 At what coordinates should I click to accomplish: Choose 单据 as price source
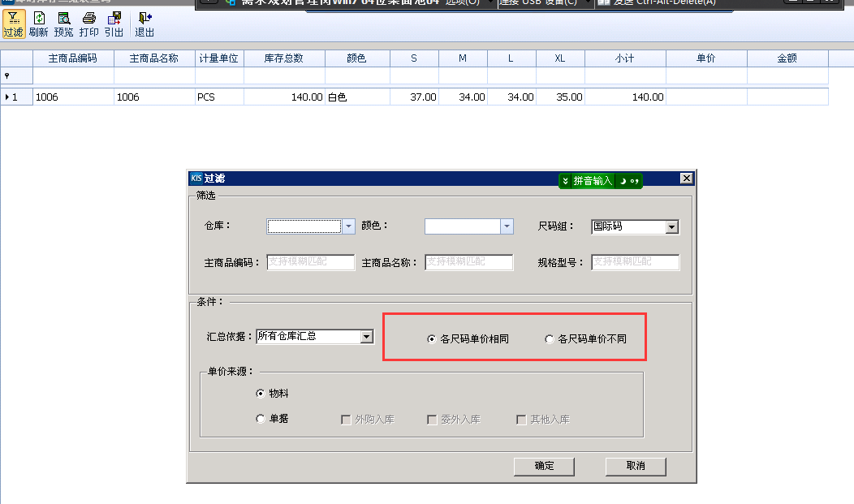tap(261, 419)
